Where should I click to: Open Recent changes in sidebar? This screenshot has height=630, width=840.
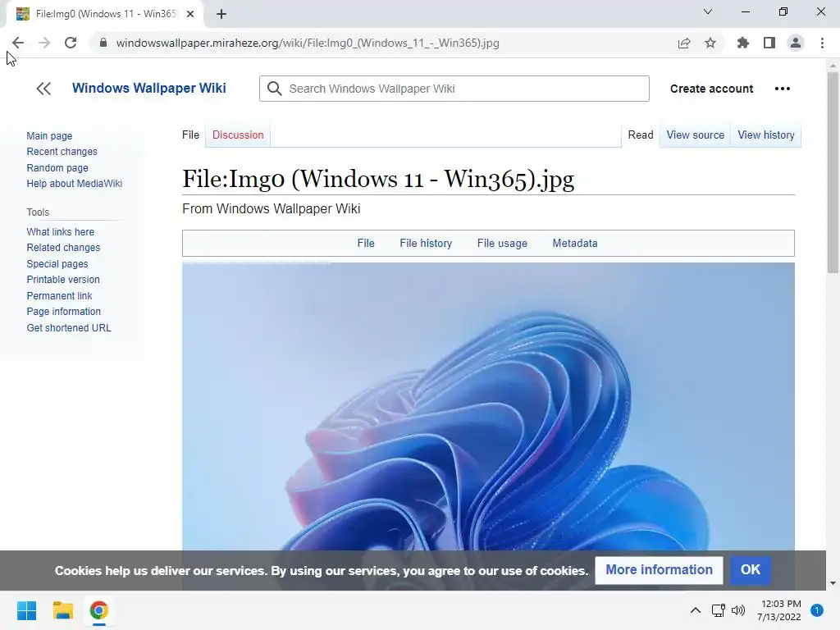(62, 152)
